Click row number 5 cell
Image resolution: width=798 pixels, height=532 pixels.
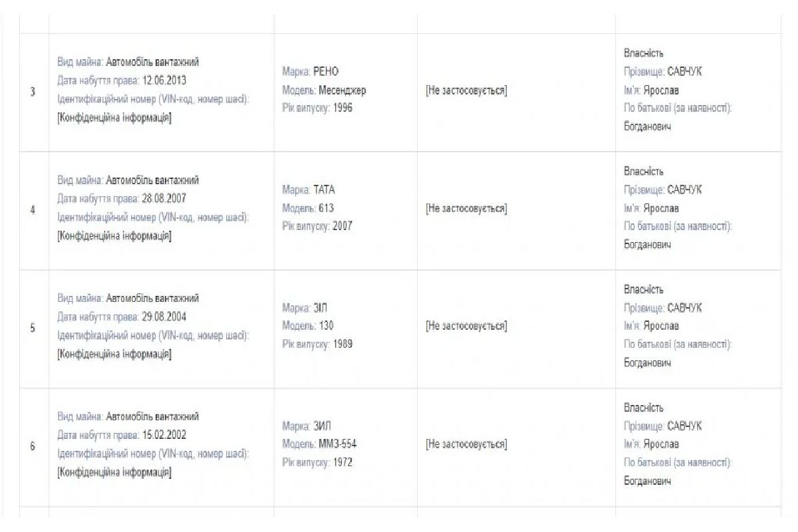pos(33,329)
